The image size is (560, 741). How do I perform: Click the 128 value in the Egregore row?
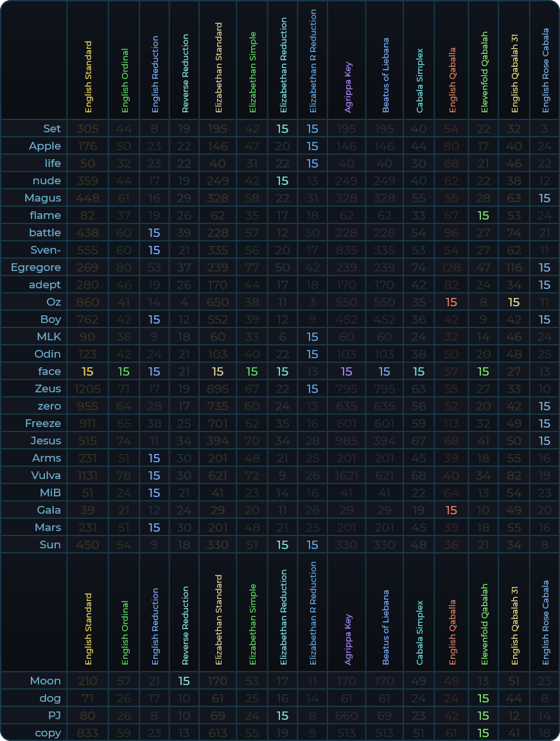coord(451,267)
